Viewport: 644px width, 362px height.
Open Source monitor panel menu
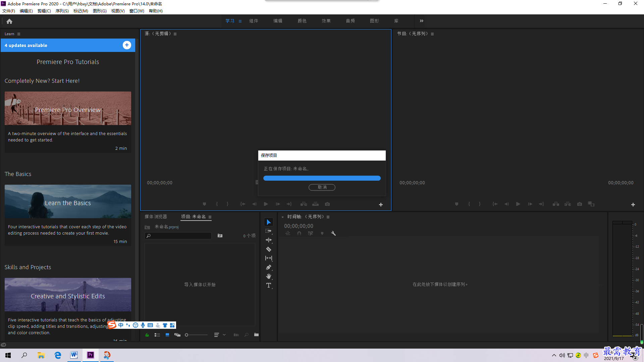(175, 34)
